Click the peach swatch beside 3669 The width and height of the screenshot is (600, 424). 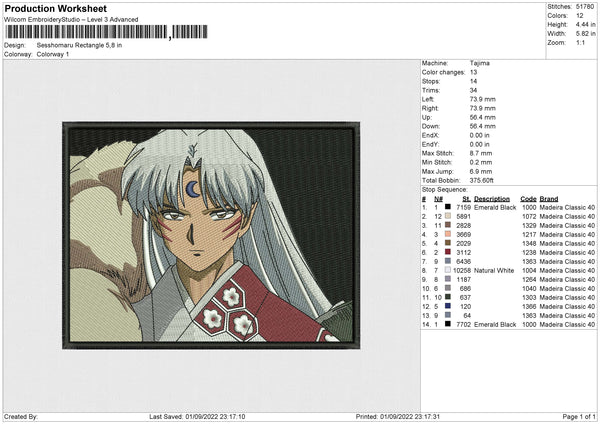tap(448, 234)
